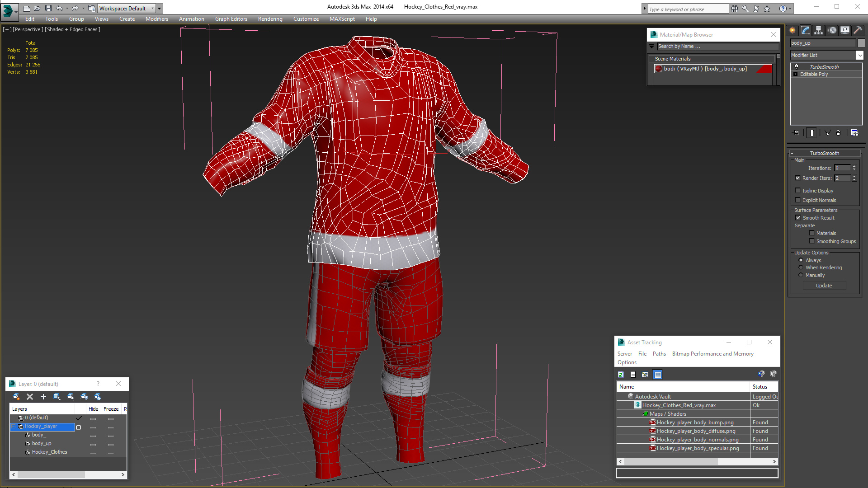868x488 pixels.
Task: Open the Modifier List dropdown
Action: (x=859, y=55)
